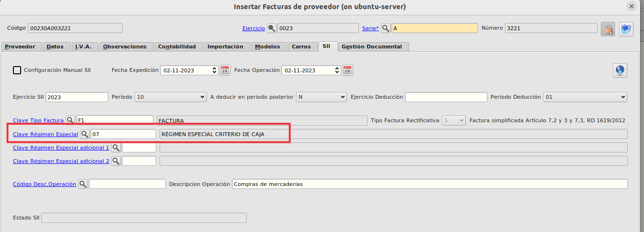Click the Serie search magnifier icon
Image resolution: width=644 pixels, height=232 pixels.
click(x=386, y=28)
